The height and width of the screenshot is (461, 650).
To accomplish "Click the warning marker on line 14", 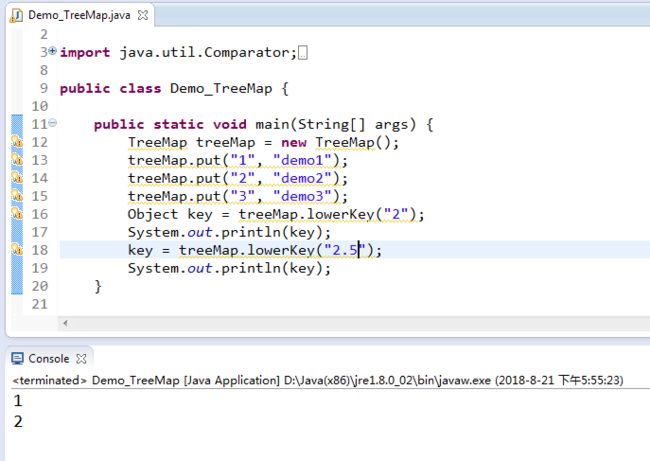I will (x=17, y=178).
